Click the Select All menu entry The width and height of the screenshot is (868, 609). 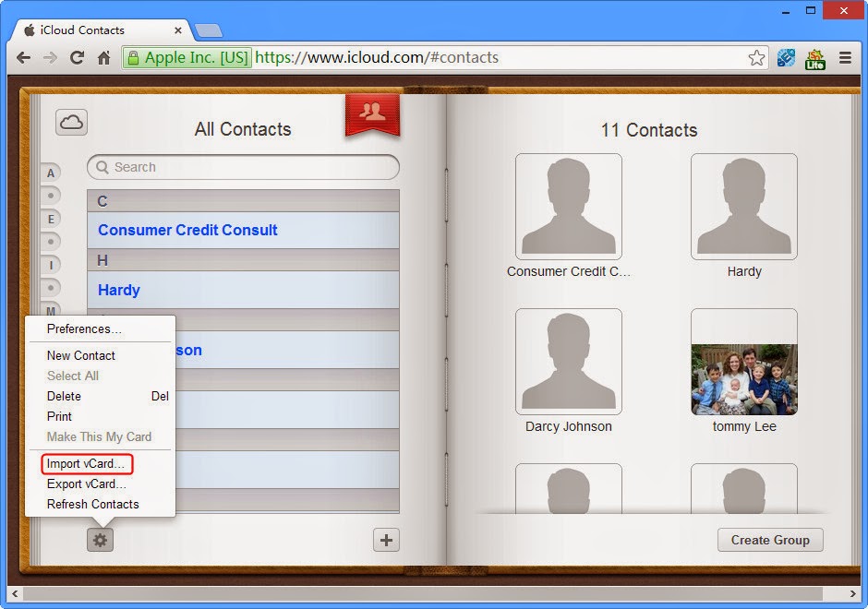pos(73,376)
